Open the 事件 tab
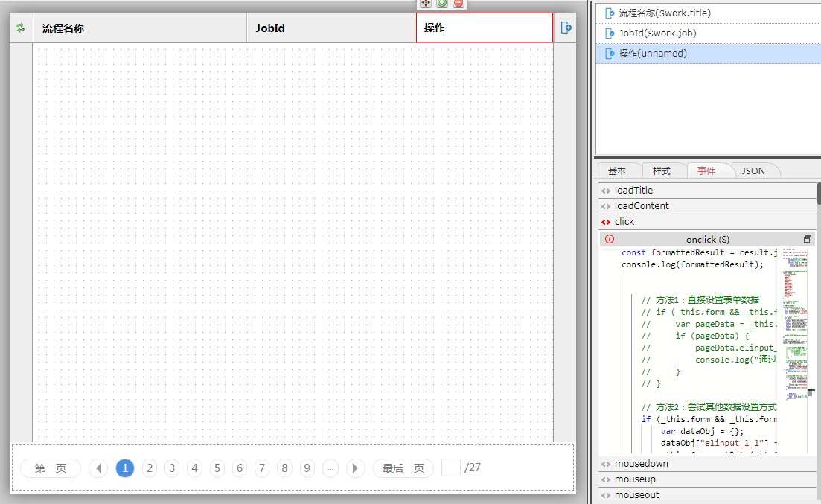Image resolution: width=821 pixels, height=504 pixels. 706,170
